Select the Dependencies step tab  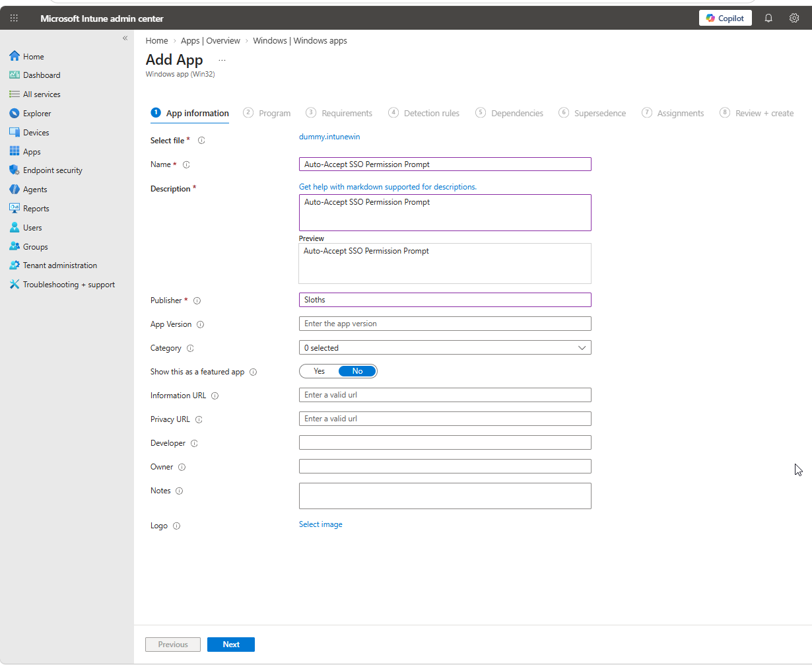point(509,113)
